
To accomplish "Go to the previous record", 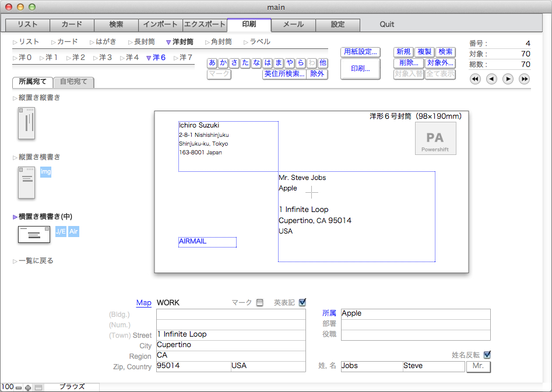I will click(491, 79).
